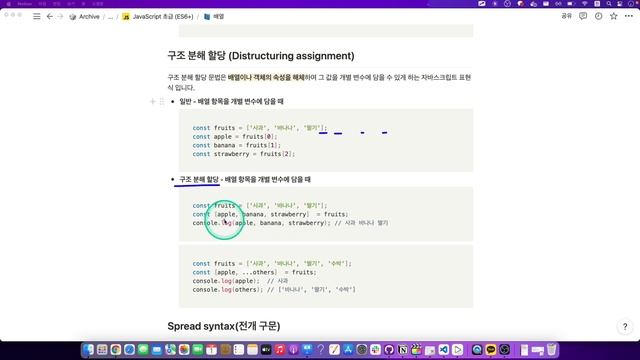
Task: Click the six-dot block drag handle
Action: coord(162,101)
